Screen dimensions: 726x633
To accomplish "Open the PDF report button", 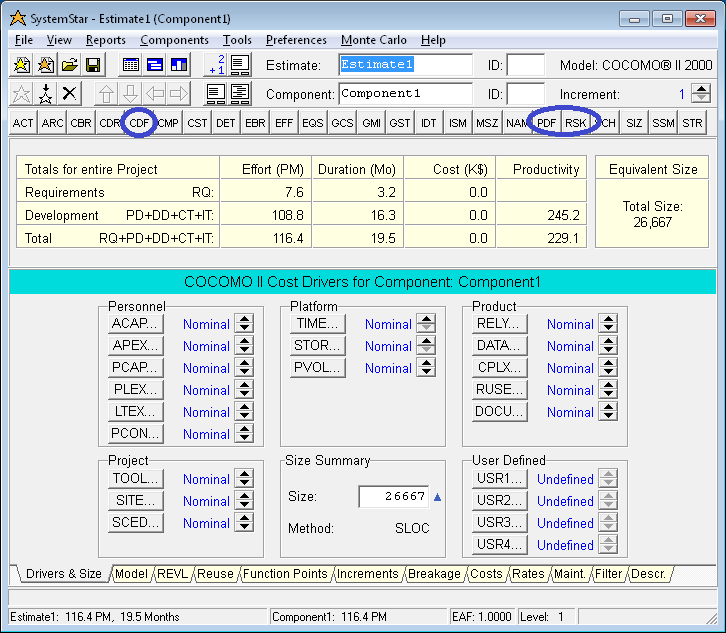I will [546, 123].
